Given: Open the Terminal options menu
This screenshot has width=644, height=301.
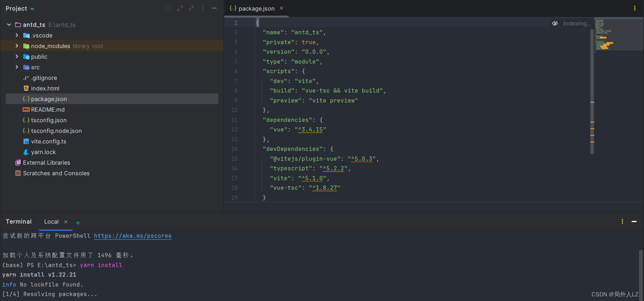Looking at the screenshot, I should point(622,222).
